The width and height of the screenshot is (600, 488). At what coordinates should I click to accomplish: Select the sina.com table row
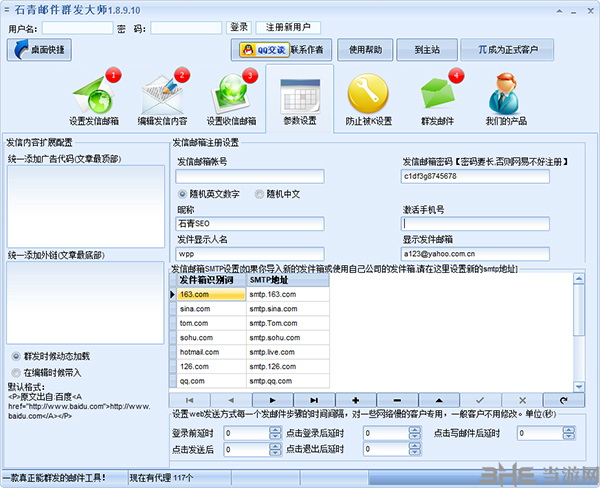(249, 309)
